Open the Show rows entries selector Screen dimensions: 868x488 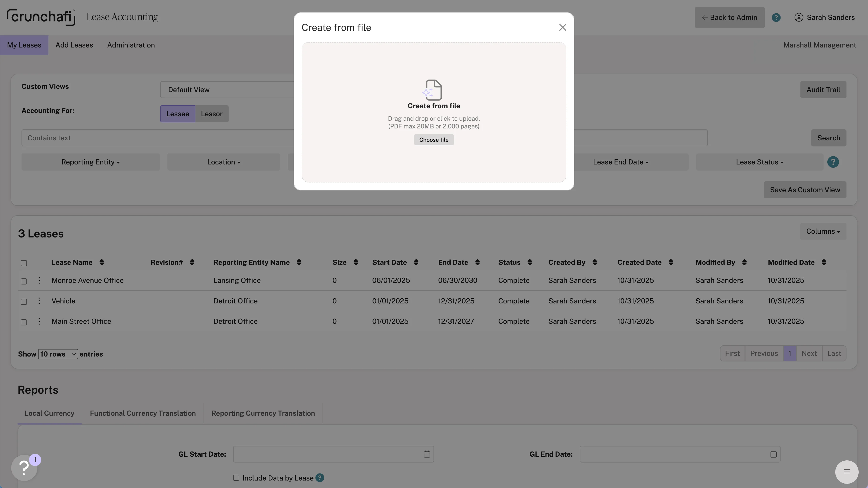click(58, 354)
